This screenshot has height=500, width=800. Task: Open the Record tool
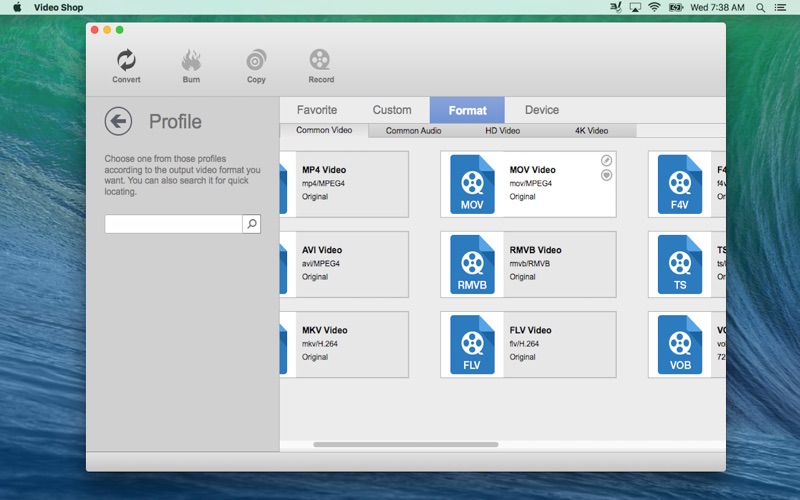[x=321, y=66]
